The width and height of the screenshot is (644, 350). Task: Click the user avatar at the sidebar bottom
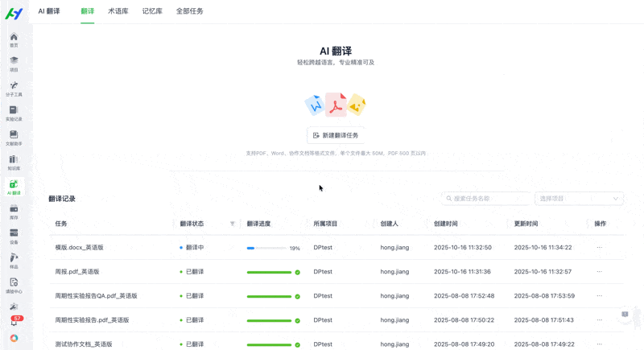click(x=14, y=338)
